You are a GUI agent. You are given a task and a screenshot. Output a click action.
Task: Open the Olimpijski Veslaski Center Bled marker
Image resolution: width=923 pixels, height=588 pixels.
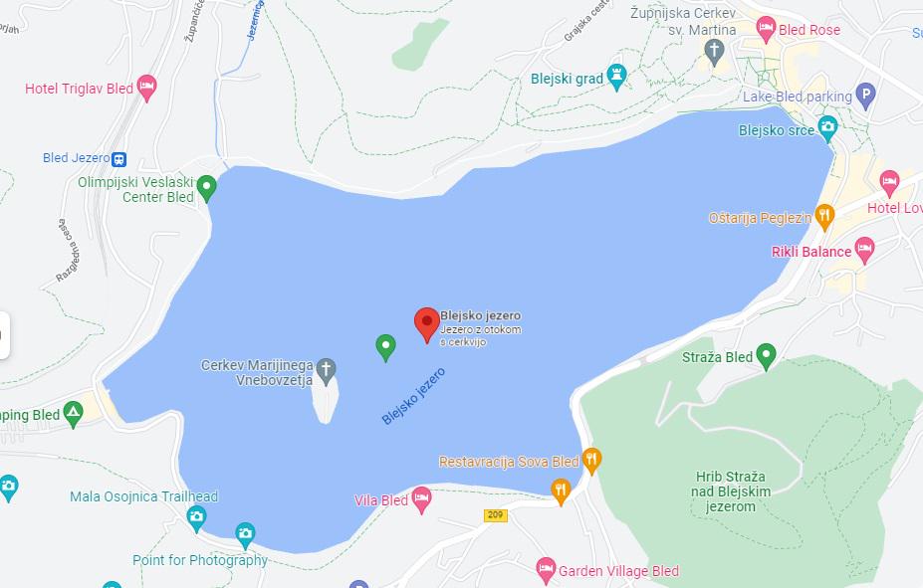pos(206,188)
